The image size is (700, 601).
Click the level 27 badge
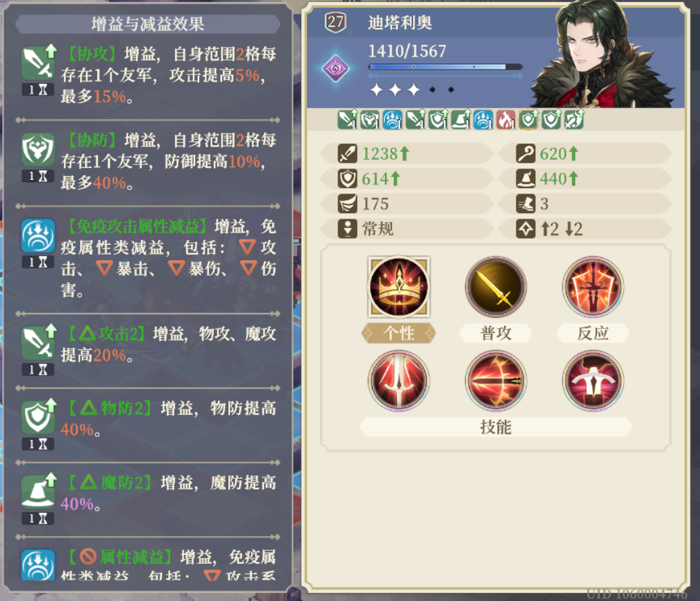(x=335, y=22)
